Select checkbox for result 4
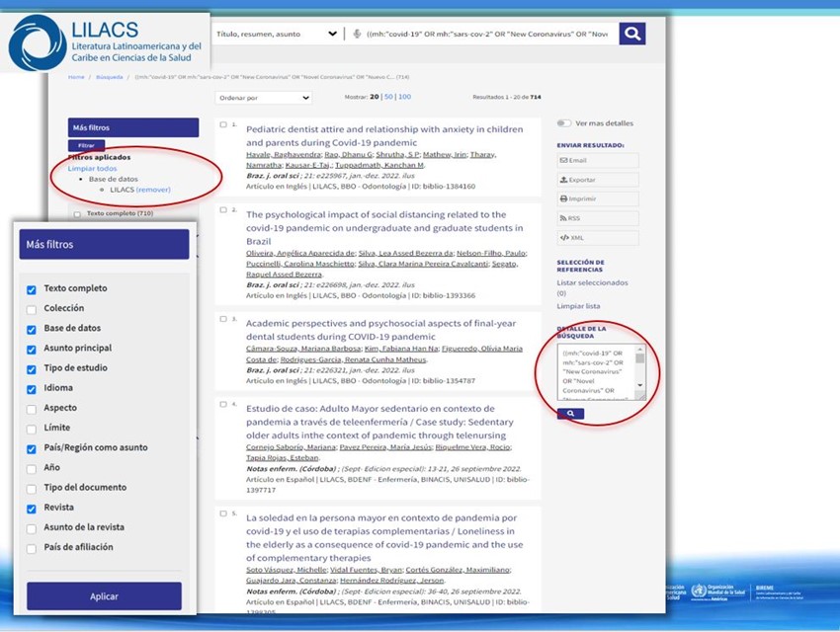This screenshot has height=632, width=840. coord(223,404)
